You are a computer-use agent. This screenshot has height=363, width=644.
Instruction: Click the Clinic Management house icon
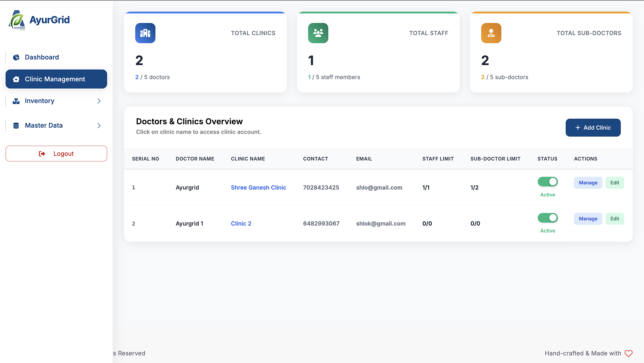coord(16,79)
